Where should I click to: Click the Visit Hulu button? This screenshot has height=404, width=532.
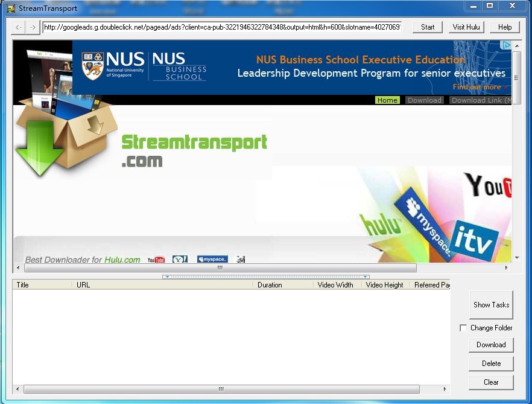[x=466, y=27]
